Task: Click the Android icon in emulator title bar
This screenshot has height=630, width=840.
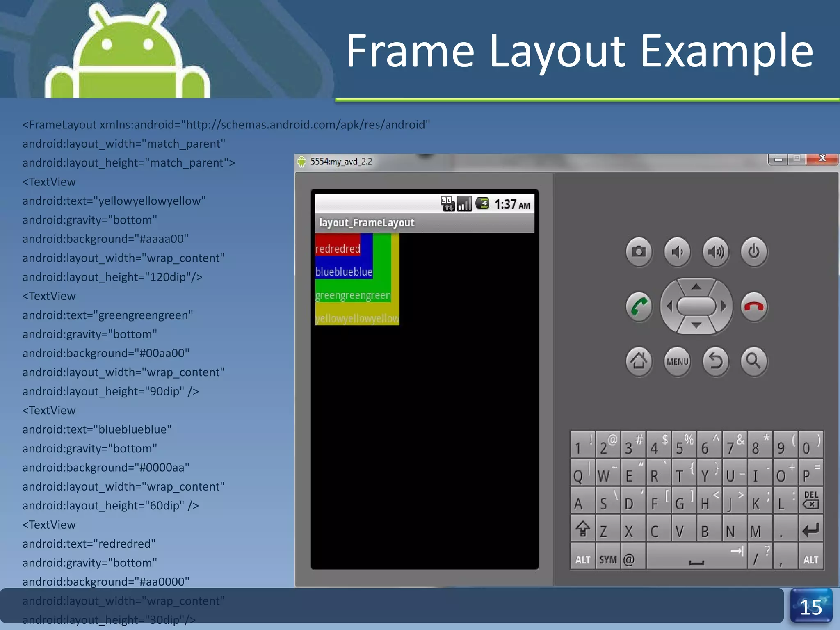Action: [x=301, y=162]
